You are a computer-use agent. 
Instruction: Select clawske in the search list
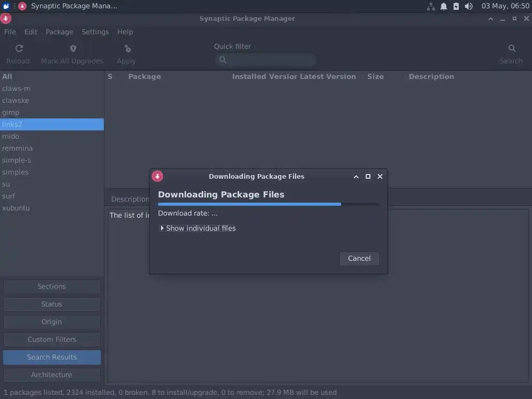coord(52,100)
